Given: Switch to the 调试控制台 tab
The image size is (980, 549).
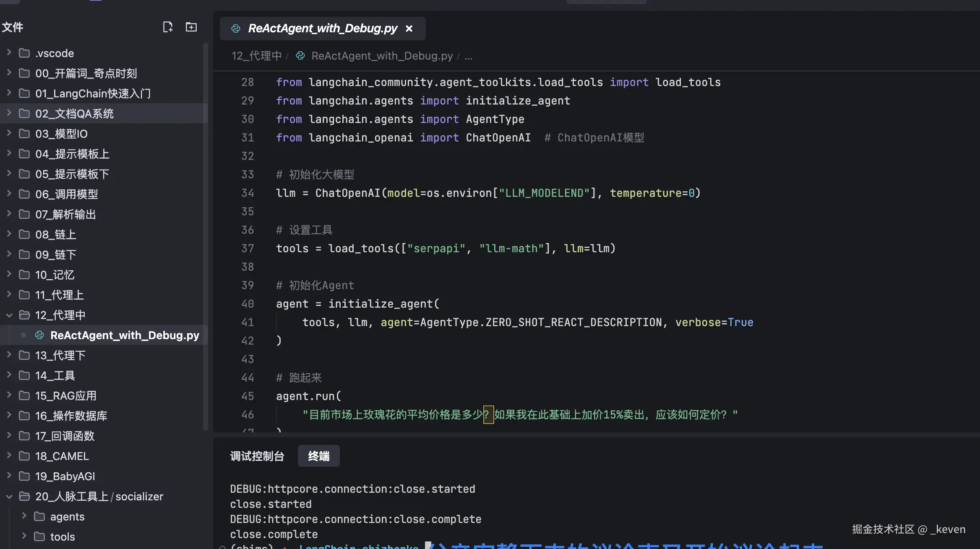Looking at the screenshot, I should [x=257, y=456].
